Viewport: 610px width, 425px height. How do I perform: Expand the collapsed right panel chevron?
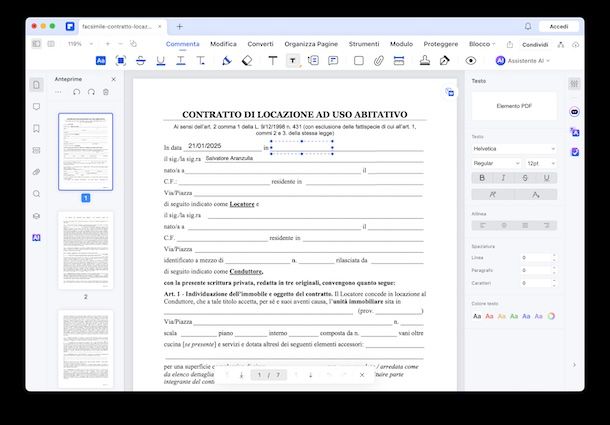(x=574, y=365)
